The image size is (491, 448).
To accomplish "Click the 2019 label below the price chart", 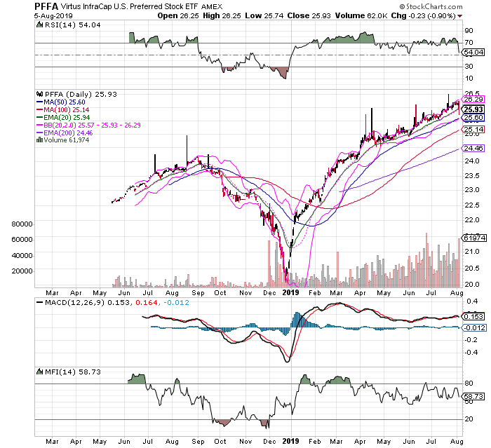I will [x=290, y=293].
